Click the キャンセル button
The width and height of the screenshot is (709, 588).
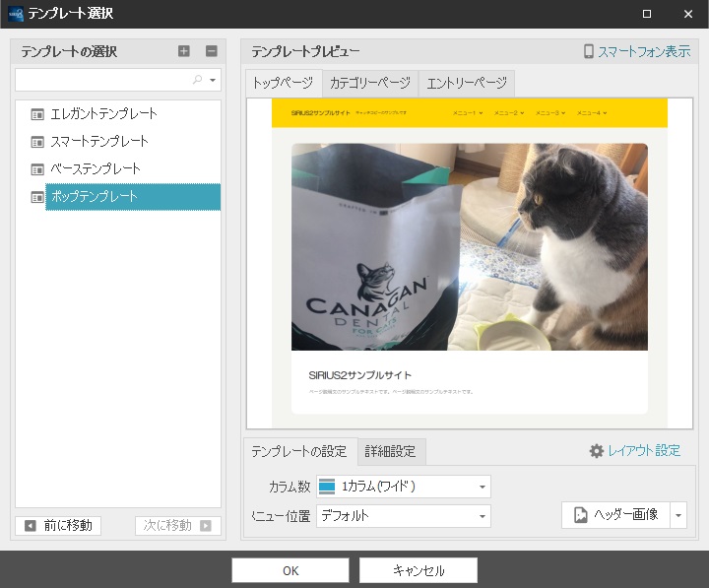tap(419, 571)
